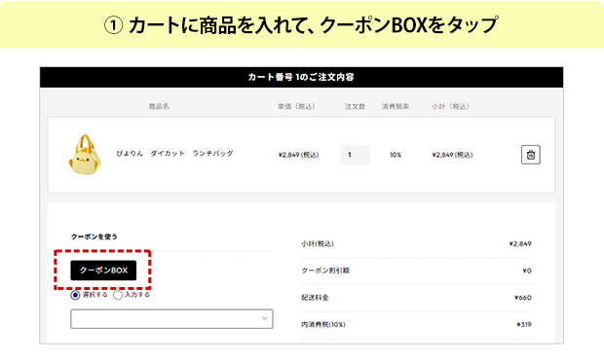Select the 選択する radio option

[x=75, y=295]
